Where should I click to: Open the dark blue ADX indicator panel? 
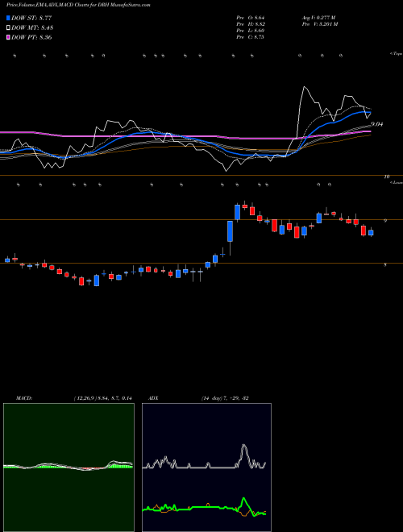point(206,468)
